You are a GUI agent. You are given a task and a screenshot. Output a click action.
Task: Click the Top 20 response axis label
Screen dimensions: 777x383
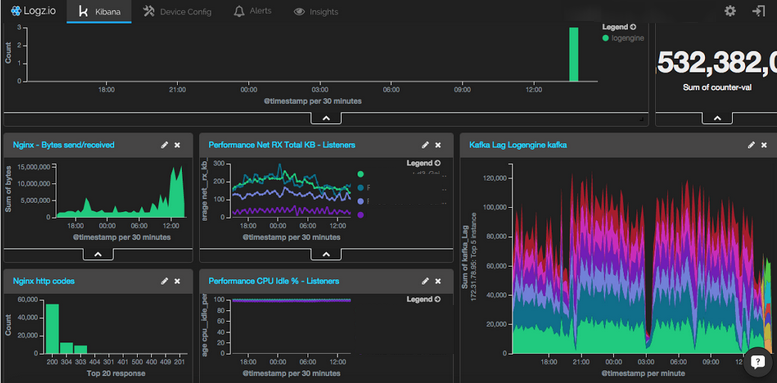(116, 373)
